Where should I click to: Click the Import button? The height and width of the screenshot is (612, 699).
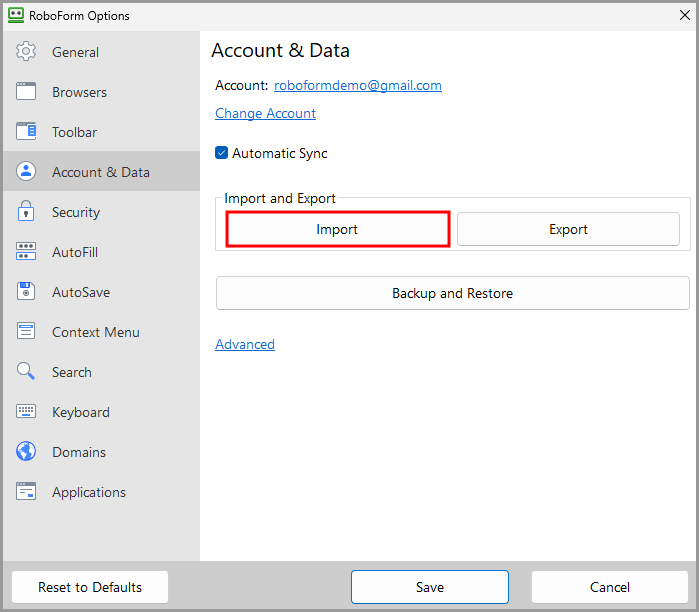pyautogui.click(x=337, y=229)
